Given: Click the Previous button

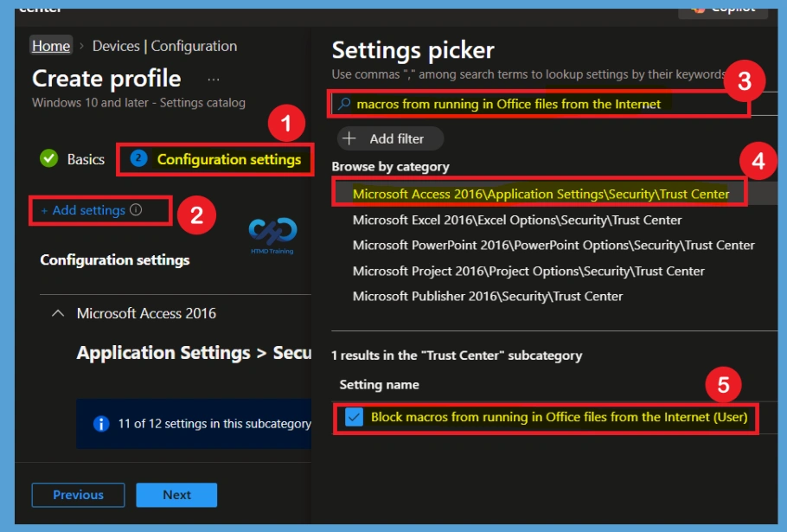Looking at the screenshot, I should tap(79, 495).
